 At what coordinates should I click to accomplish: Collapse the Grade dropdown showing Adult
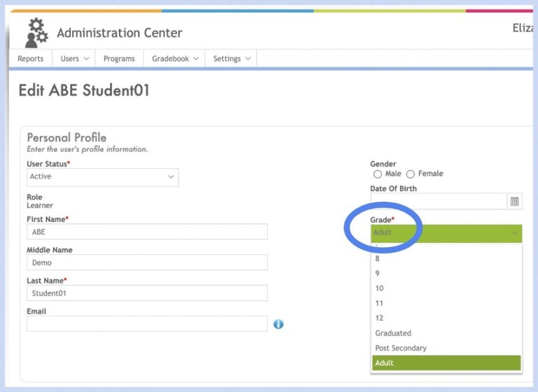tap(446, 233)
